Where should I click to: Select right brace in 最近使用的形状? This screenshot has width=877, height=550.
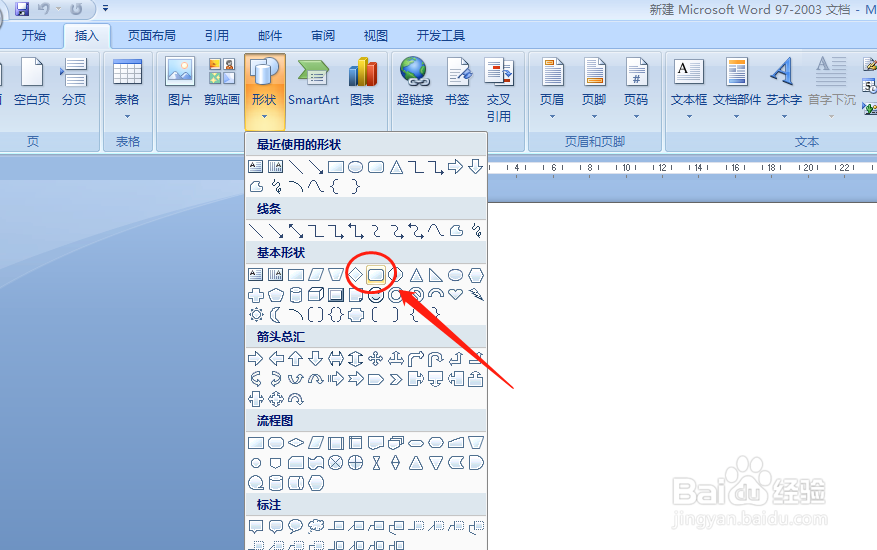tap(356, 186)
